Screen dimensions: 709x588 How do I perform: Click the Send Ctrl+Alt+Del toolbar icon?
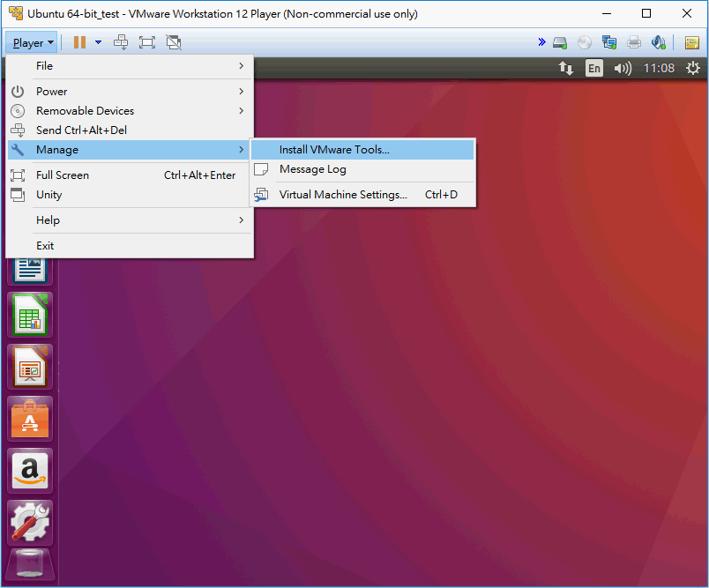(121, 42)
